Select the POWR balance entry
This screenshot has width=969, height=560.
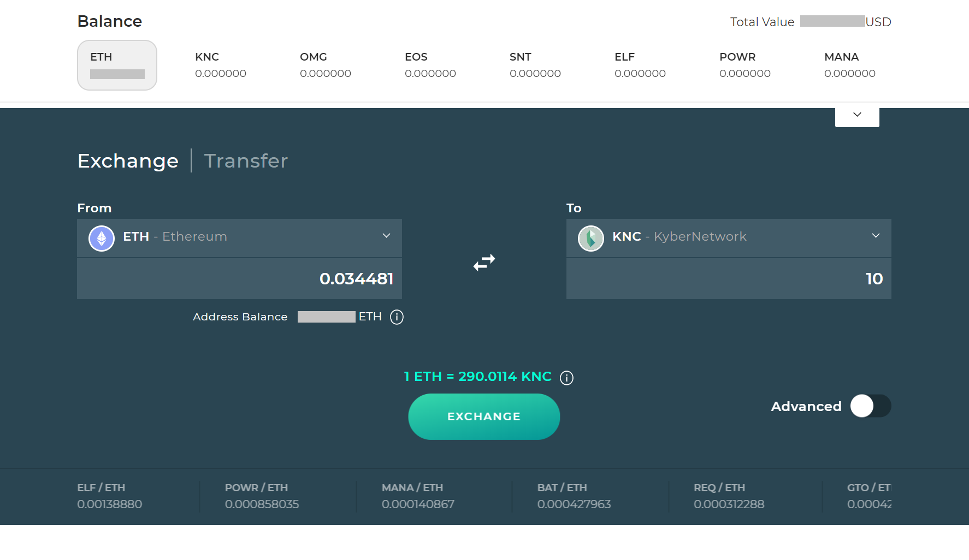[x=745, y=65]
